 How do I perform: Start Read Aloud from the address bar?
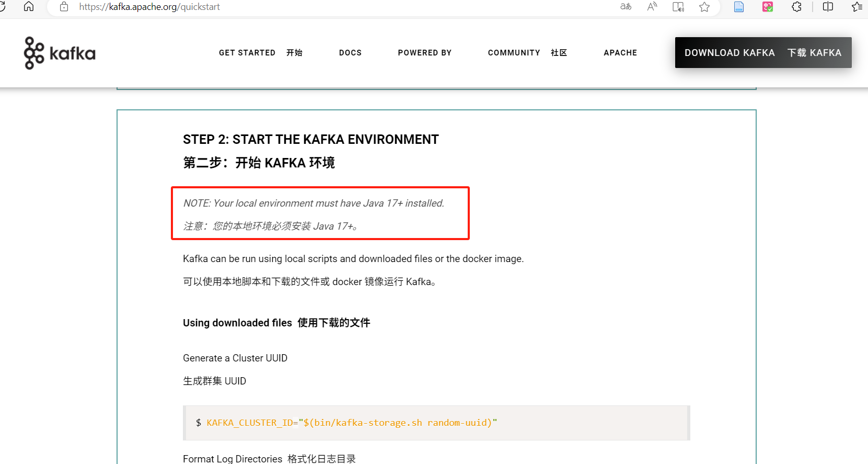[x=652, y=7]
